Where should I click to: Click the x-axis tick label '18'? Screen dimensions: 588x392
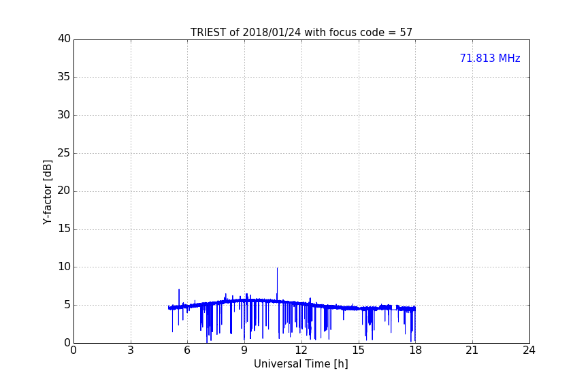[416, 350]
